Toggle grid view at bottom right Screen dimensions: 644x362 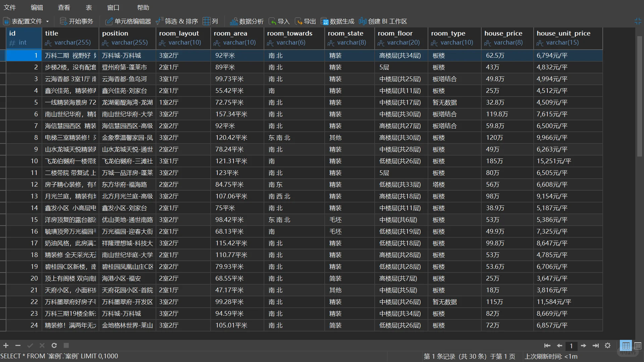coord(626,346)
